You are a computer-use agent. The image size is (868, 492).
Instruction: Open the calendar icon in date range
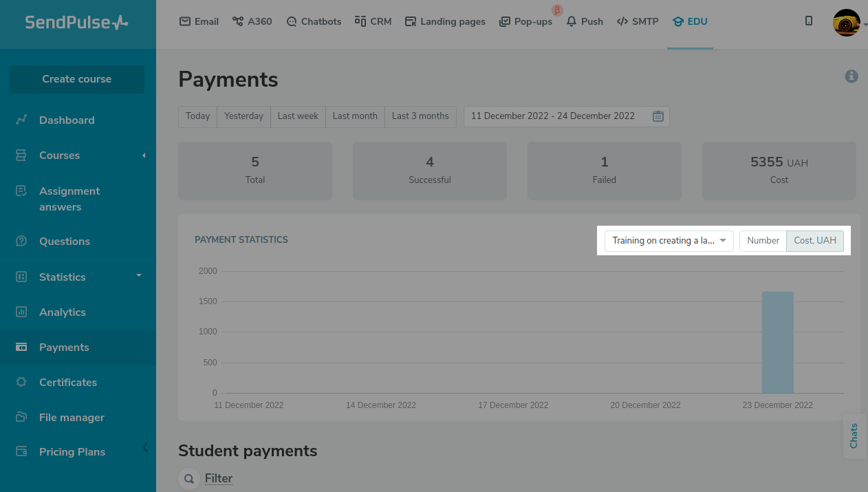pos(658,116)
